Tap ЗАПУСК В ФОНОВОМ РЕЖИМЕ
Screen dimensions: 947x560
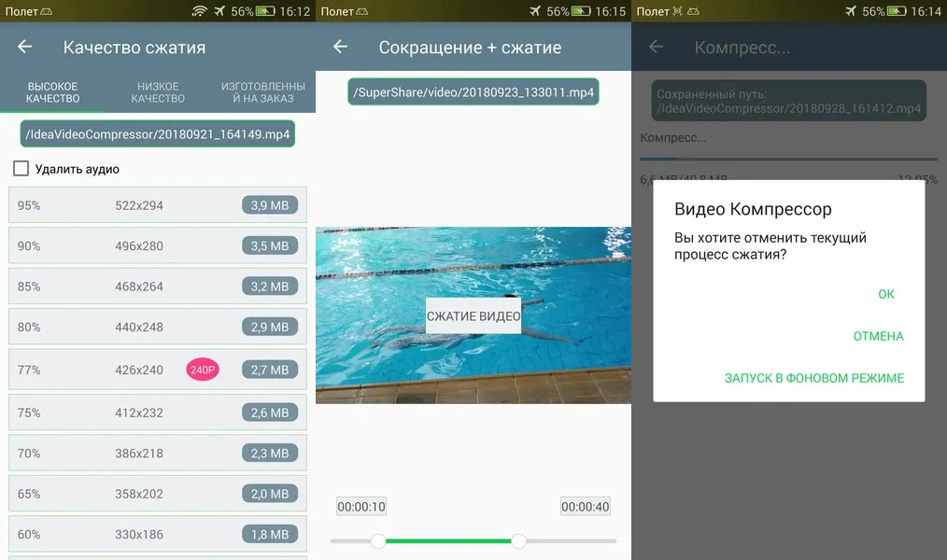814,378
